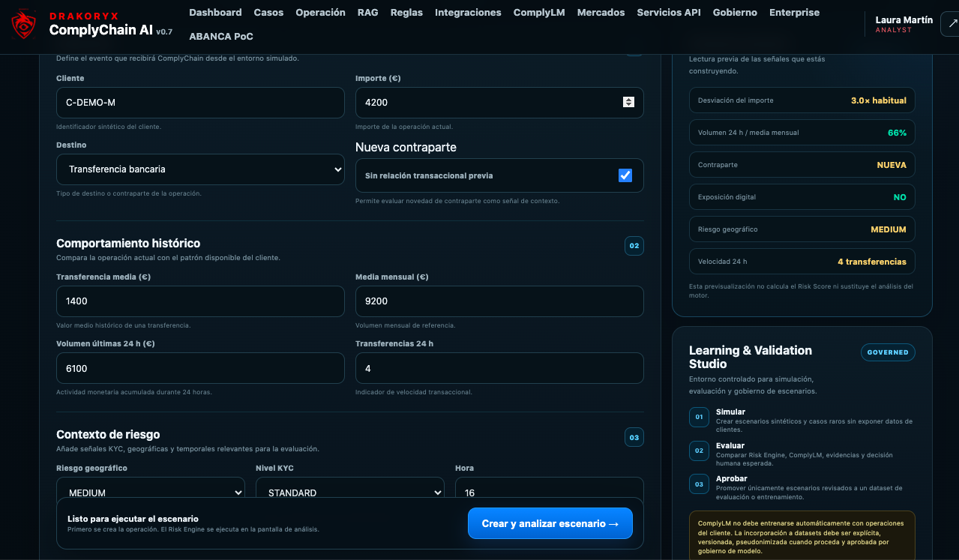This screenshot has width=959, height=560.
Task: Click the GOVERNED badge
Action: click(x=888, y=352)
